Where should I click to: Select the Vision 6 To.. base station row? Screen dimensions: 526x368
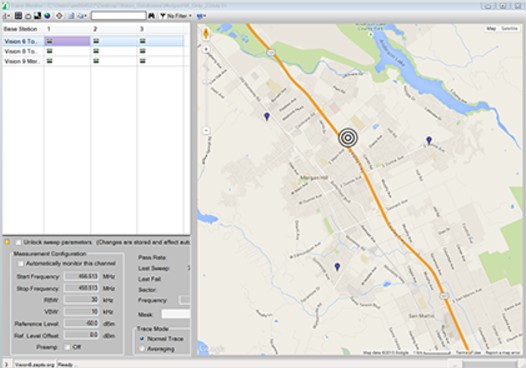click(93, 41)
